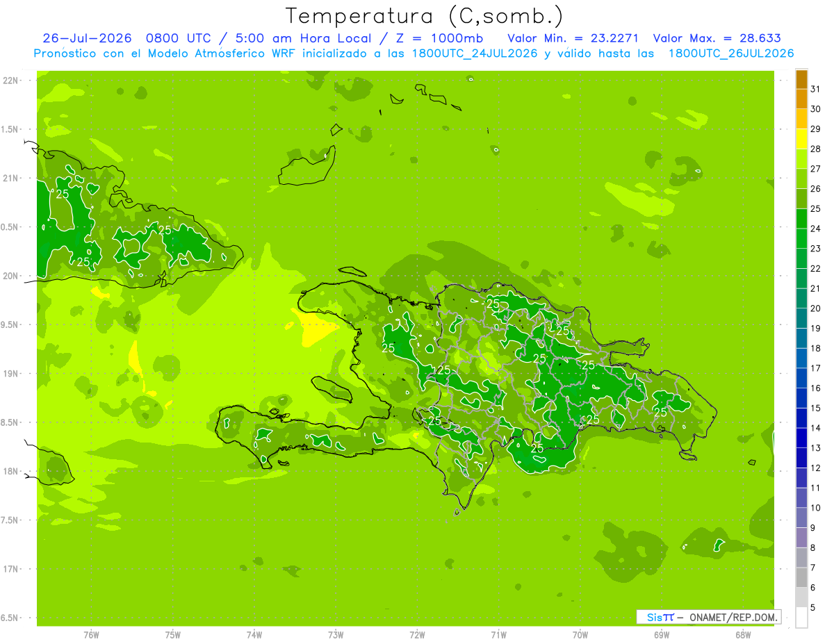This screenshot has width=834, height=644.
Task: Click the '75W' longitude axis label
Action: pos(173,635)
